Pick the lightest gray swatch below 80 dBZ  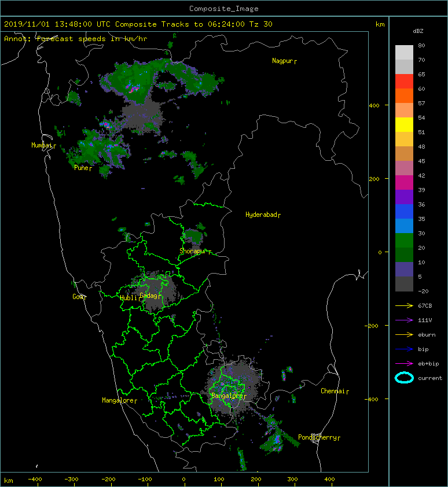[404, 53]
